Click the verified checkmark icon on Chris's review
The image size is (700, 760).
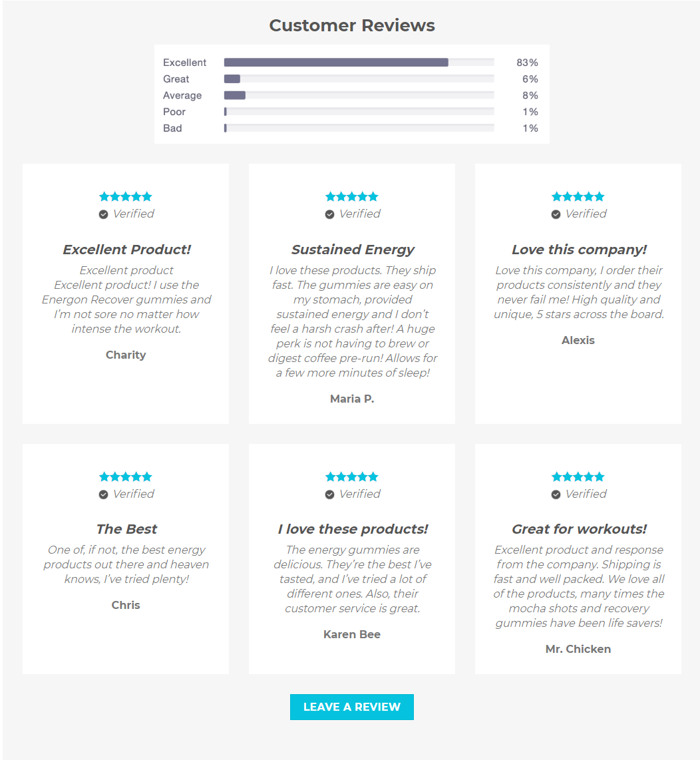[103, 494]
